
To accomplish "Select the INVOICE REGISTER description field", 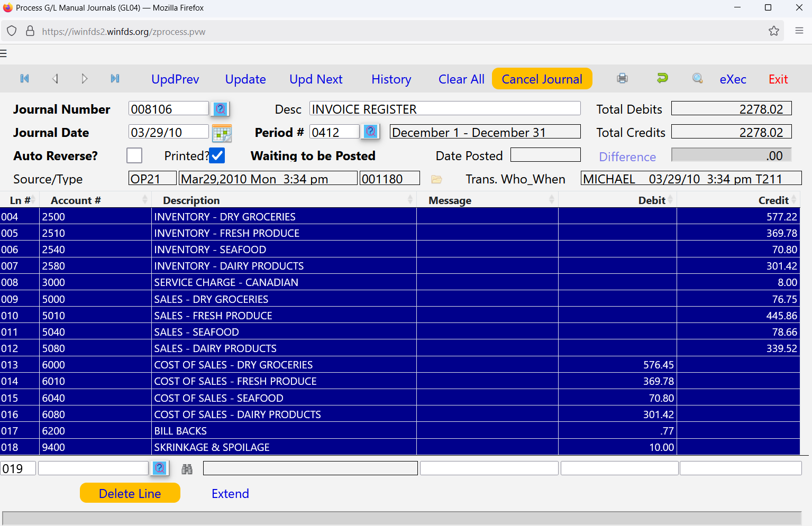I will click(444, 108).
